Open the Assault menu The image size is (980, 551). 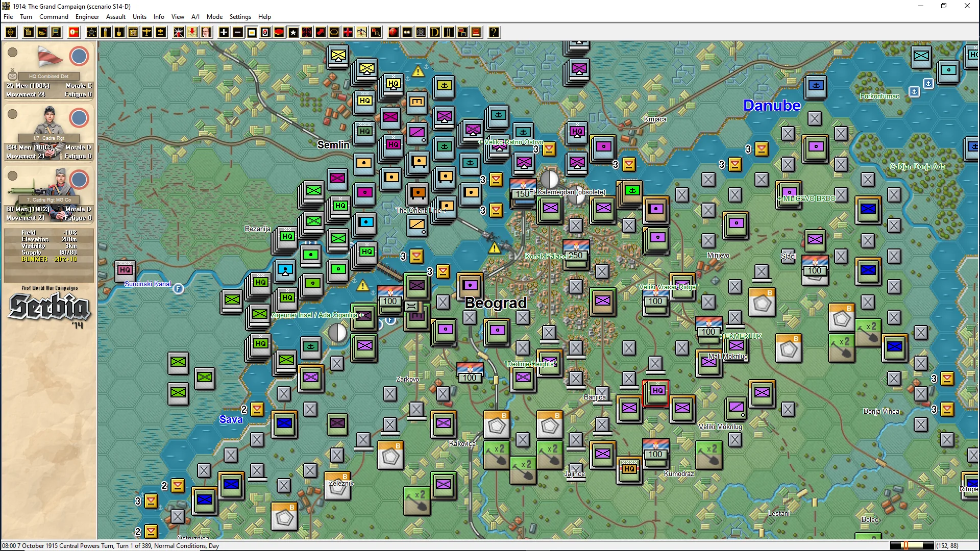(x=116, y=17)
